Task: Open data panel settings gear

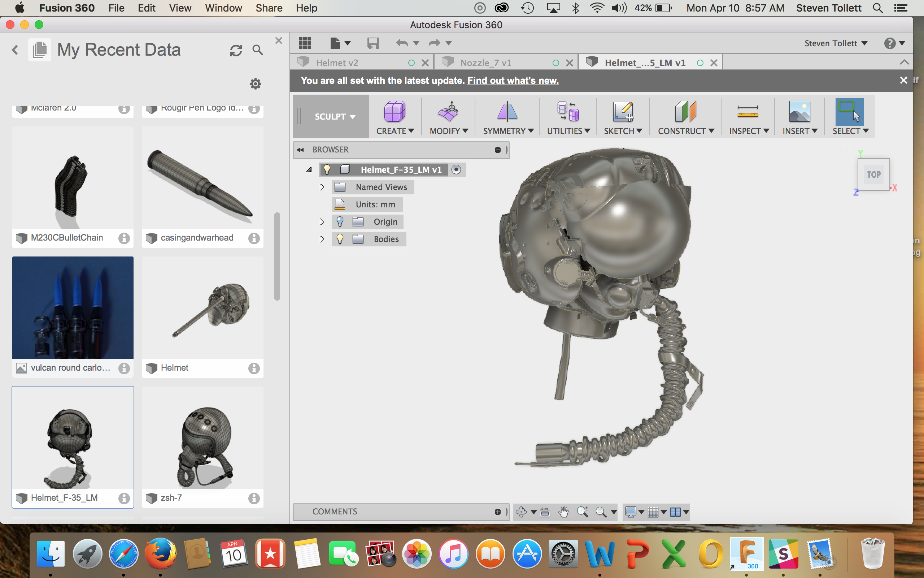Action: (256, 84)
